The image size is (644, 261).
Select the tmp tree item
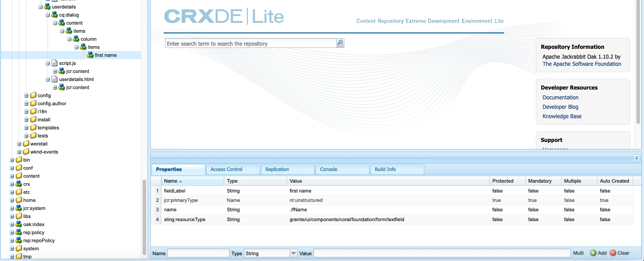(27, 257)
